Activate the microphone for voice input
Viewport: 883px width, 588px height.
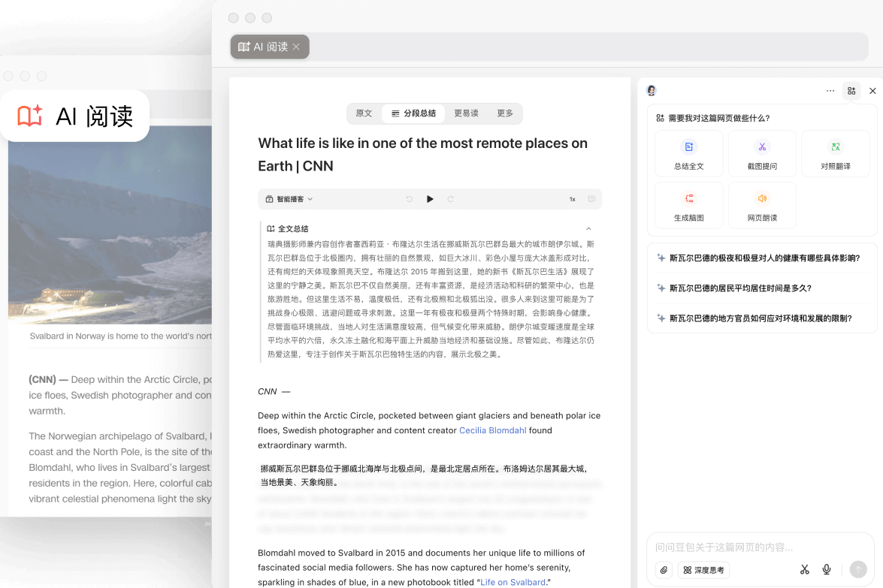click(827, 570)
